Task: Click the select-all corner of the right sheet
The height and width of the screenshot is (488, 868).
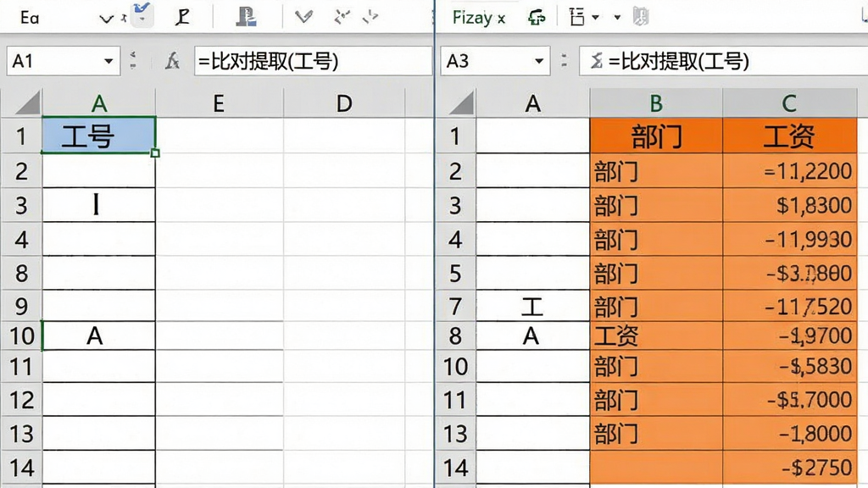Action: 455,103
